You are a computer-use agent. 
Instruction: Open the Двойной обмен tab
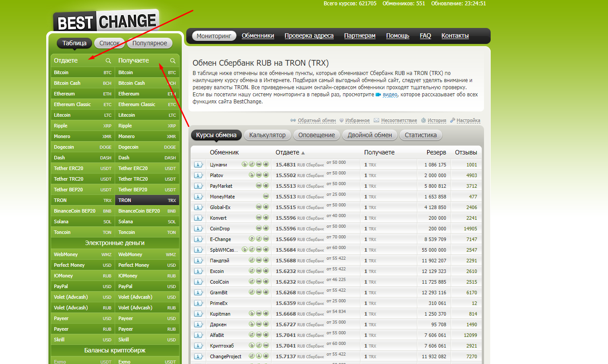(x=370, y=135)
